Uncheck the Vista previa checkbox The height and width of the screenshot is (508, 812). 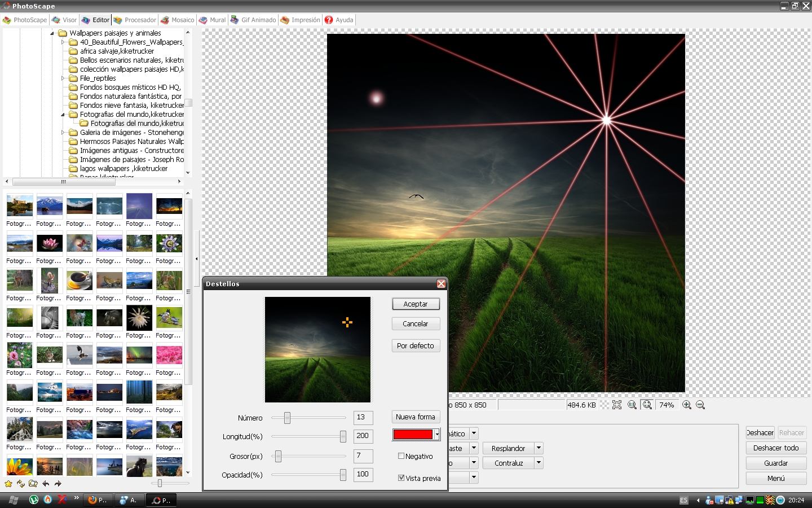pyautogui.click(x=401, y=478)
